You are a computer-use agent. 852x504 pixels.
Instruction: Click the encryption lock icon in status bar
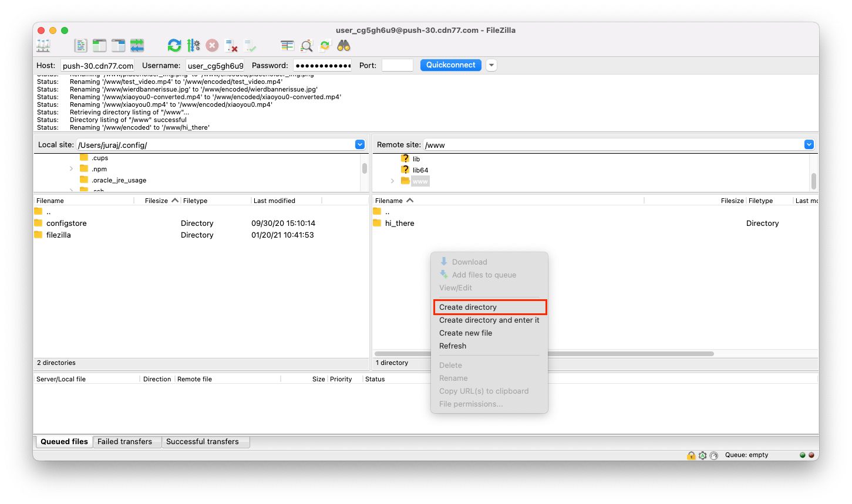[x=691, y=455]
